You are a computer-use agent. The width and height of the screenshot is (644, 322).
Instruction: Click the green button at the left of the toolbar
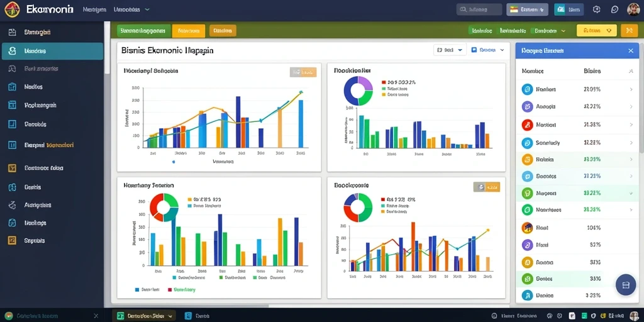[x=143, y=31]
